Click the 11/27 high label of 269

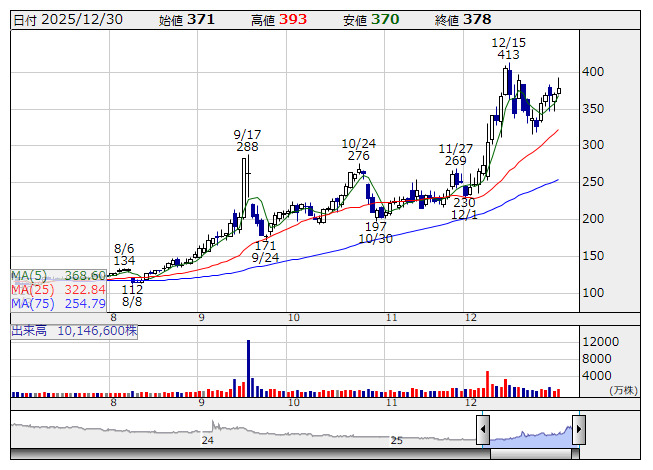point(455,154)
